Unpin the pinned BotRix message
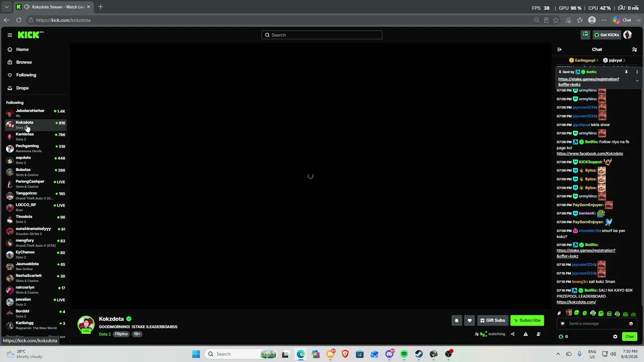 point(626,72)
